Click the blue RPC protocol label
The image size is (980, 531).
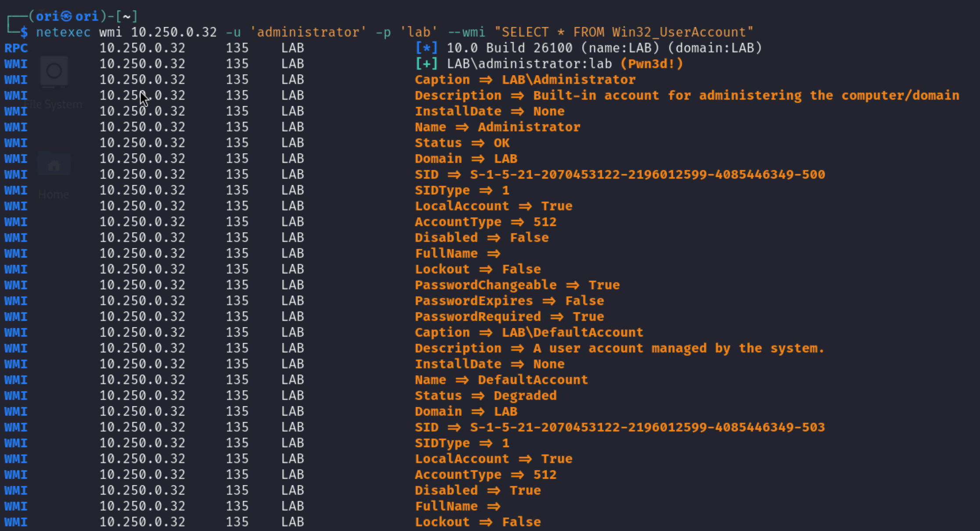pyautogui.click(x=16, y=48)
